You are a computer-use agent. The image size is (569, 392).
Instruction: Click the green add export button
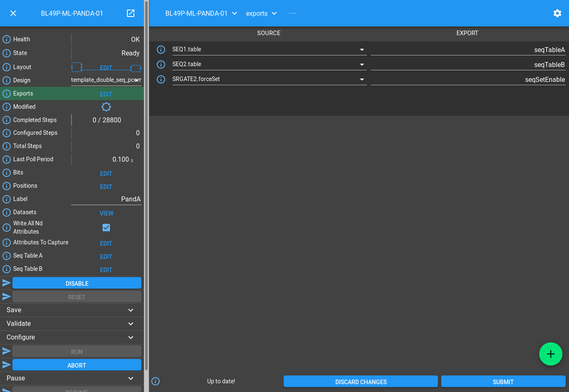coord(550,354)
